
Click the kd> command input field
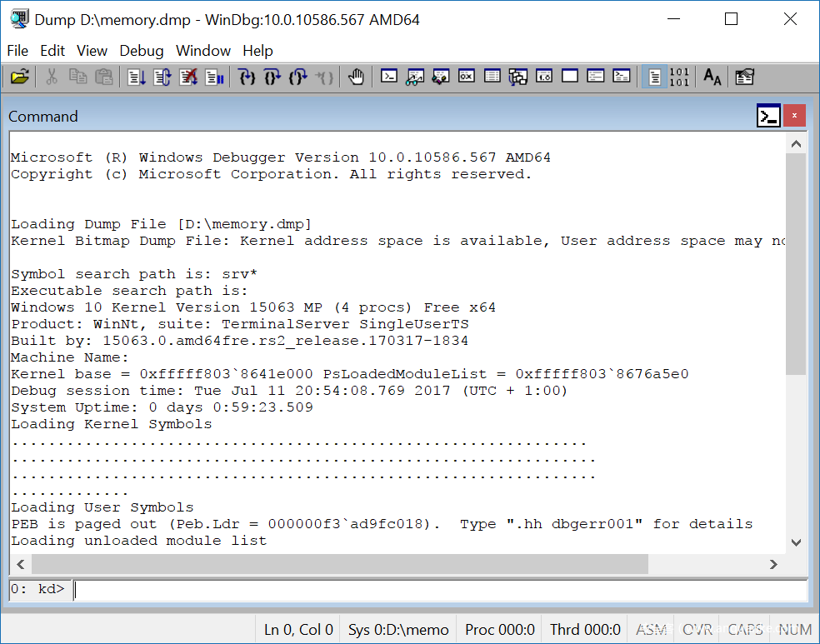(440, 590)
